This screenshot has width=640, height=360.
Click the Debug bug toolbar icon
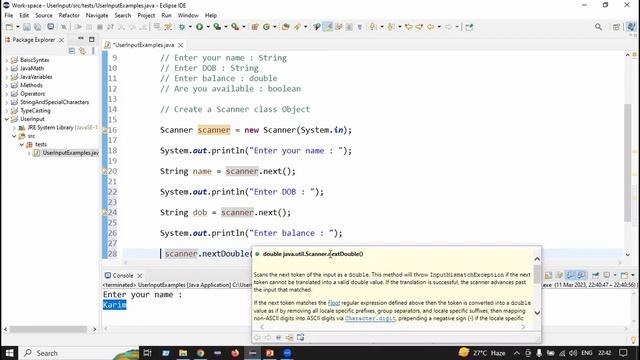(182, 27)
